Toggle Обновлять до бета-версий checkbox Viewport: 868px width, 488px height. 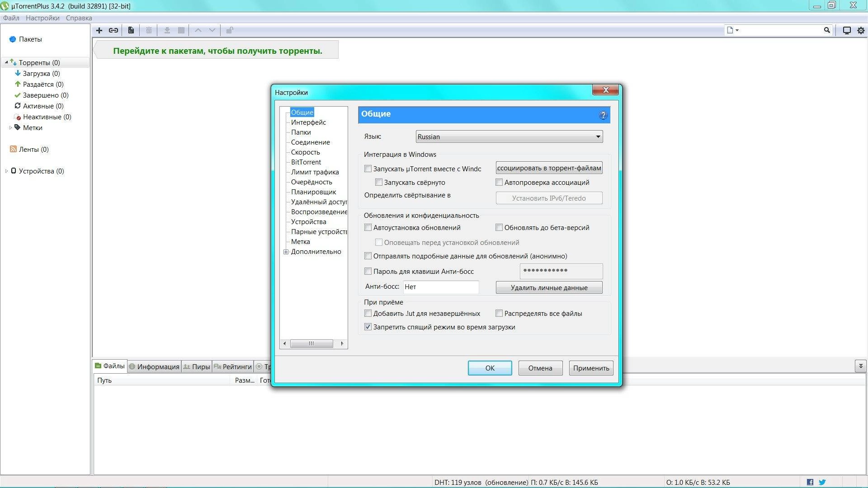(499, 227)
